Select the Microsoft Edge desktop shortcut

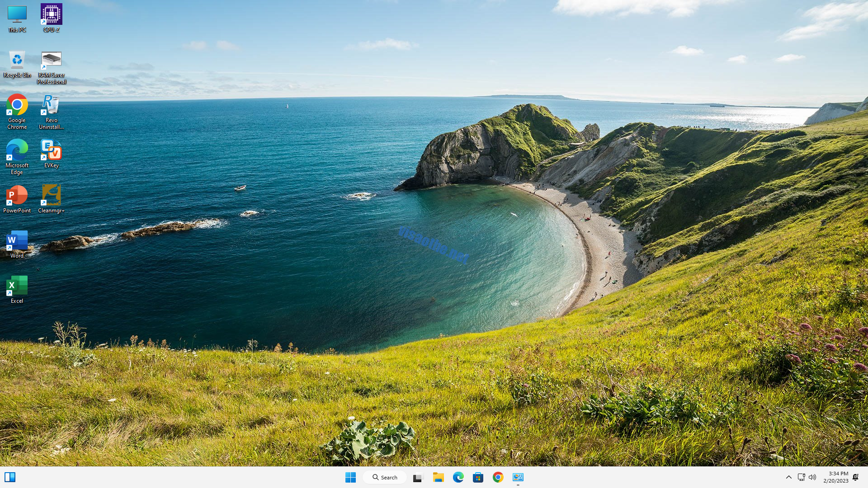pos(17,157)
